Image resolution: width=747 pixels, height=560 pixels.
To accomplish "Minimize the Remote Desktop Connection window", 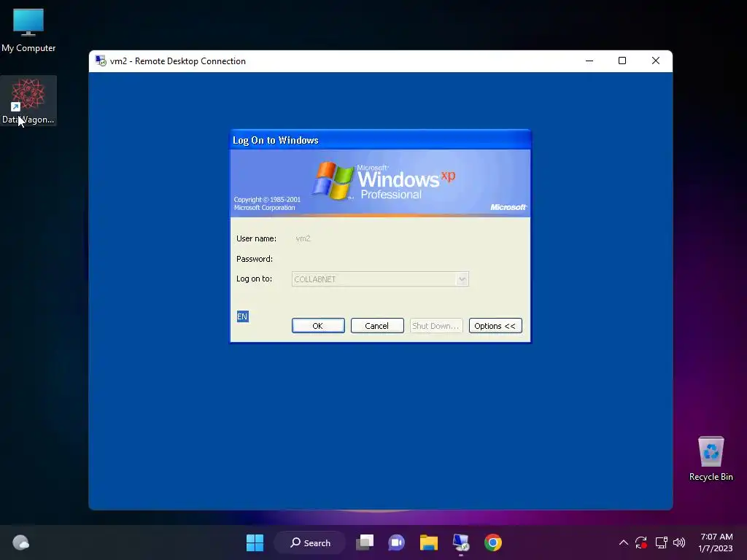I will tap(589, 61).
